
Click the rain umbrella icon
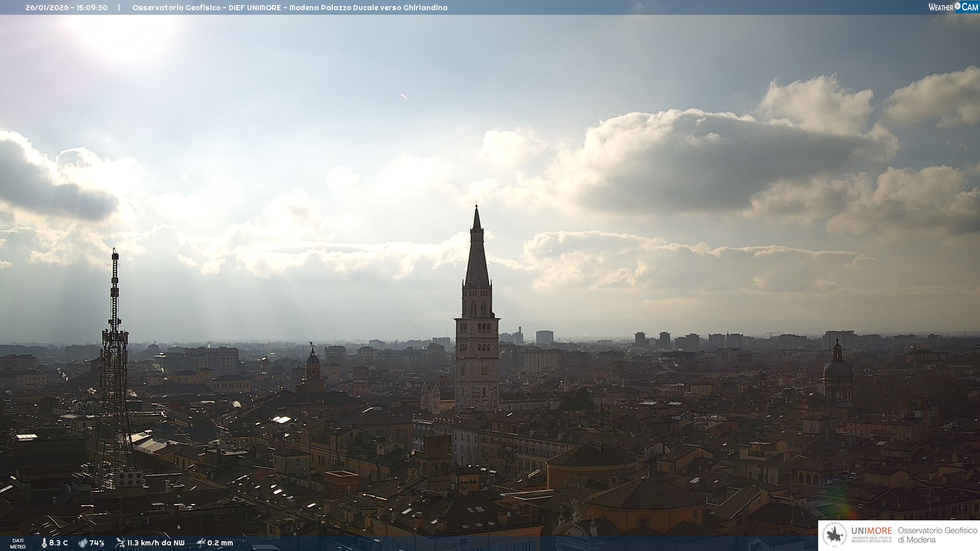click(201, 543)
